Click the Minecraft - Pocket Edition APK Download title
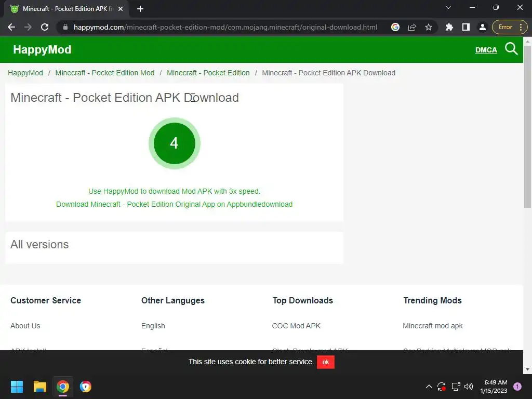Image resolution: width=532 pixels, height=399 pixels. coord(125,98)
